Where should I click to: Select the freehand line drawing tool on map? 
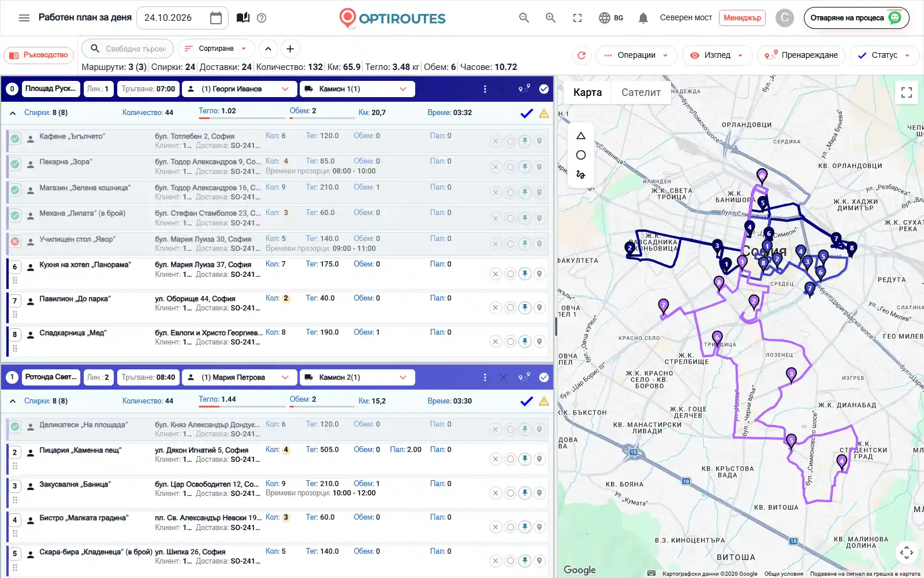click(581, 174)
